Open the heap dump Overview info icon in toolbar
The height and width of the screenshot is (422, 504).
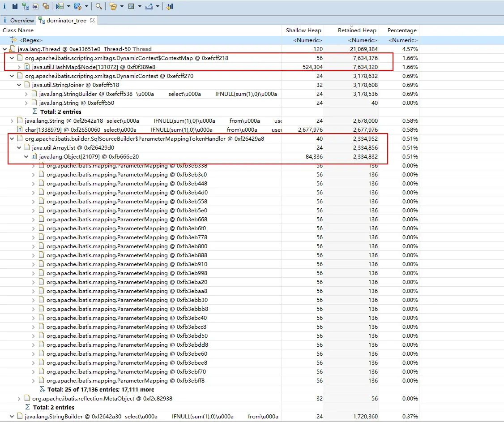(4, 6)
